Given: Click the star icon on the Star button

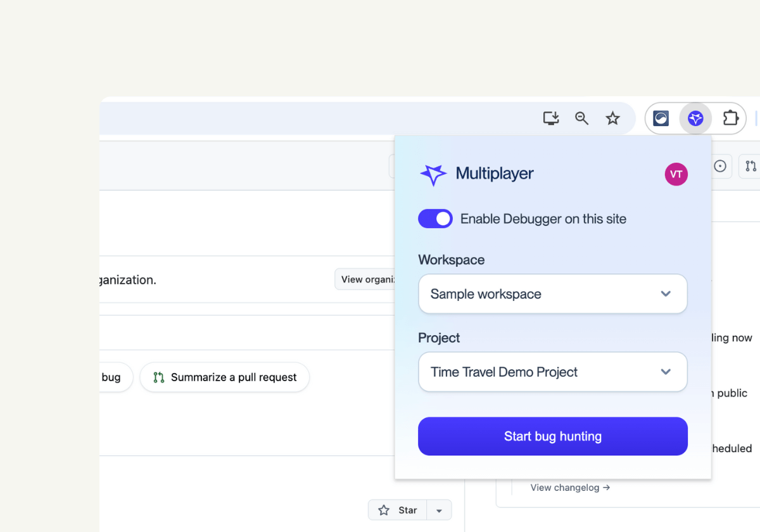Looking at the screenshot, I should [x=384, y=510].
